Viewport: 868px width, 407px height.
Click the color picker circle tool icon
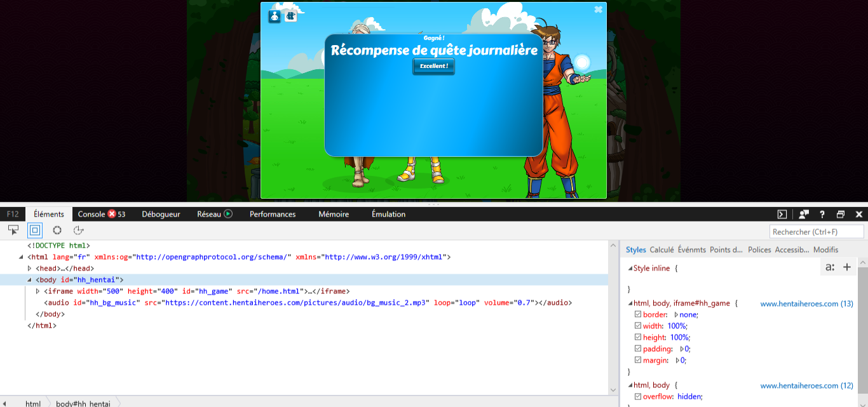pyautogui.click(x=57, y=230)
